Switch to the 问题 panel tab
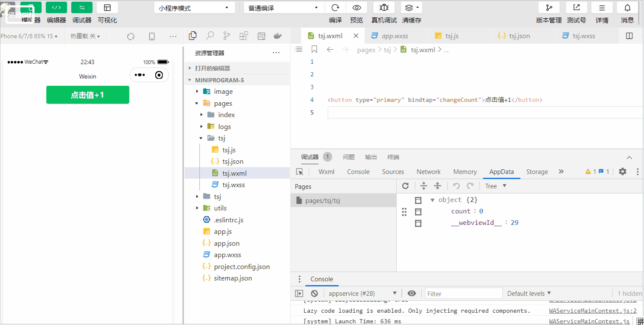This screenshot has height=325, width=644. [x=349, y=157]
